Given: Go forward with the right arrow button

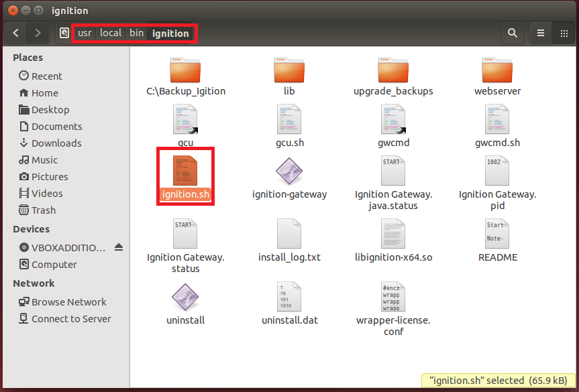Looking at the screenshot, I should click(38, 34).
